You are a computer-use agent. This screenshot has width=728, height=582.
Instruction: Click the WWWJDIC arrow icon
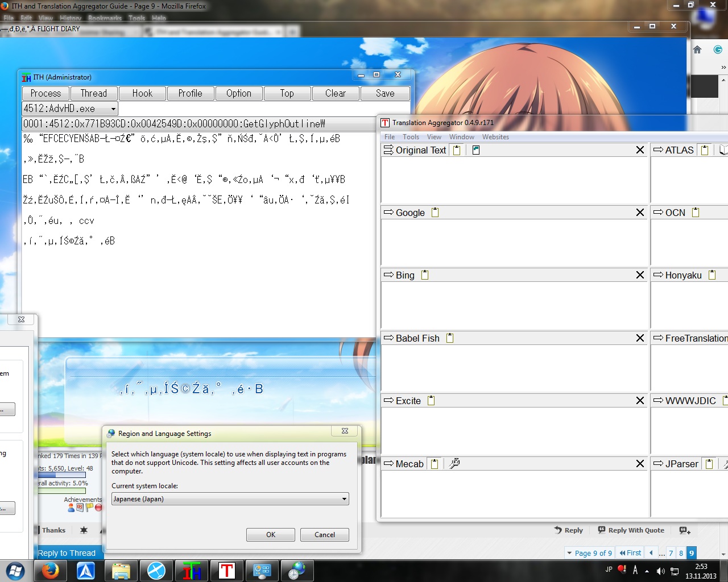(x=658, y=401)
